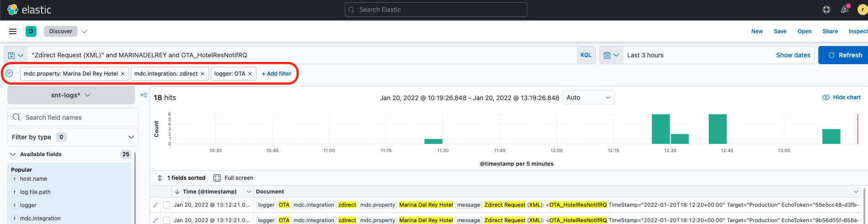Click New in the top menu

tap(757, 31)
